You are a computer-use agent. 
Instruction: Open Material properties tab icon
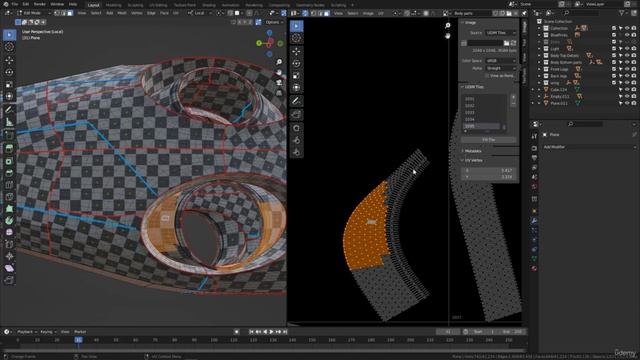point(534,268)
